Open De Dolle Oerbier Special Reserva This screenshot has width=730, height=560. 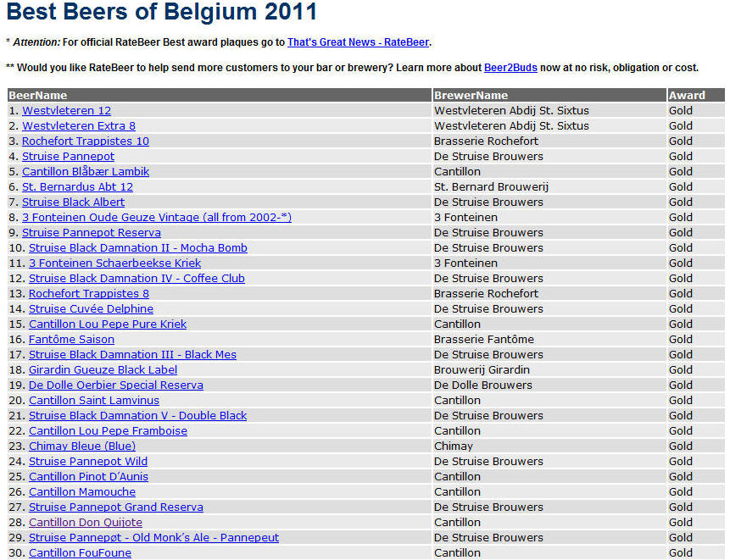click(x=115, y=385)
